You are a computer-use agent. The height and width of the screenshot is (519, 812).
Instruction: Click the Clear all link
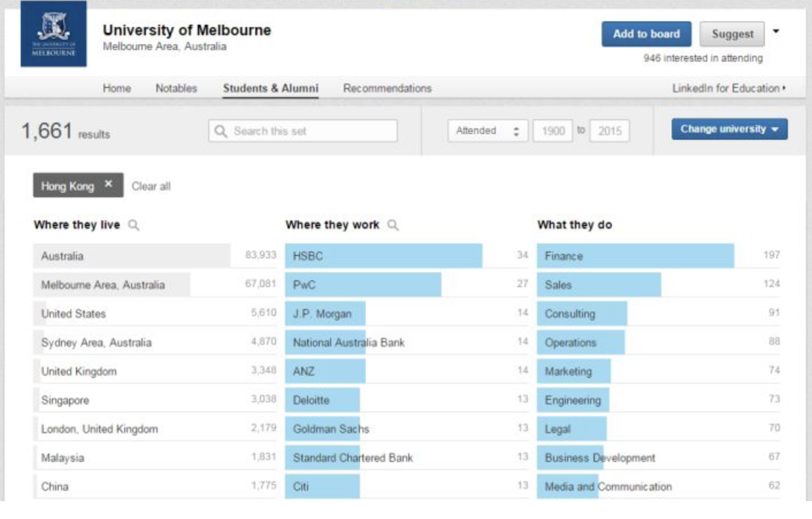151,186
